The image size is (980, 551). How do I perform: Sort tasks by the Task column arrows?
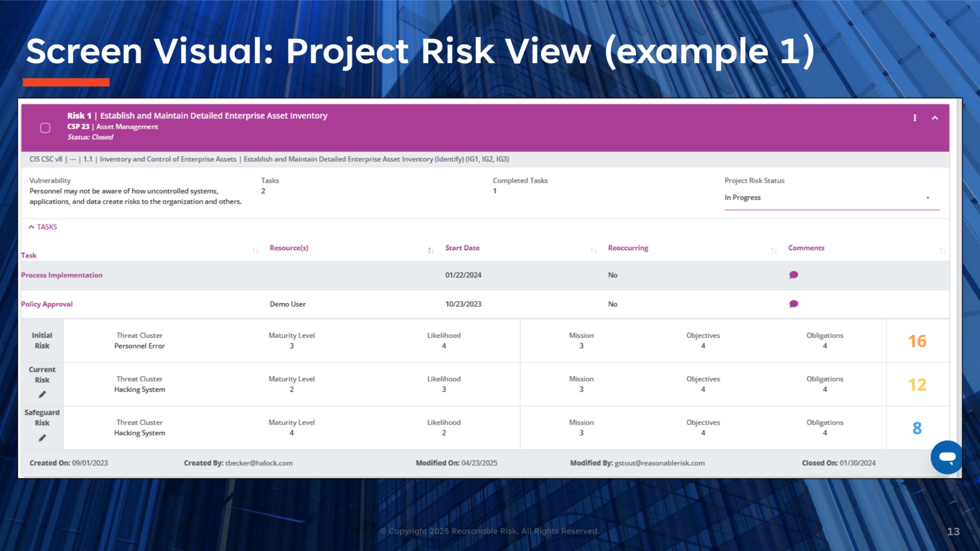(x=255, y=250)
